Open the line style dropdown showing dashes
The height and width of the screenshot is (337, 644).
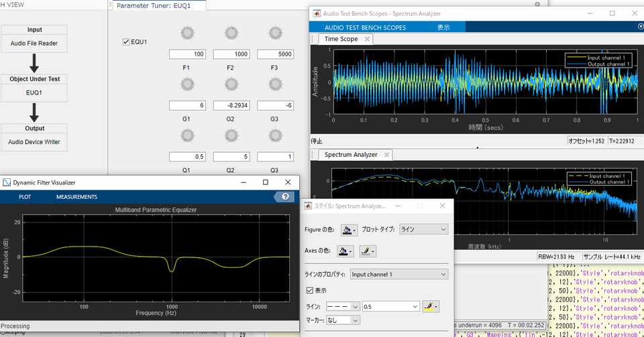tap(343, 306)
